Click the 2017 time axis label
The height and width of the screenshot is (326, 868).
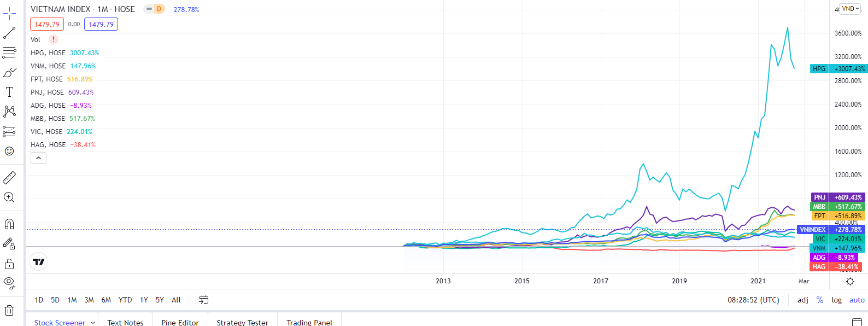tap(601, 281)
